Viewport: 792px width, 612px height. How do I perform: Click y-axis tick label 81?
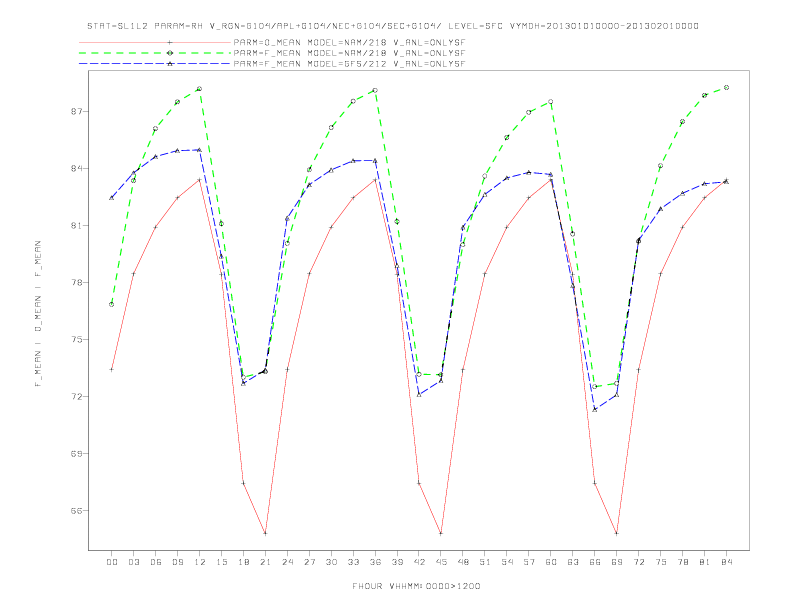pyautogui.click(x=77, y=225)
